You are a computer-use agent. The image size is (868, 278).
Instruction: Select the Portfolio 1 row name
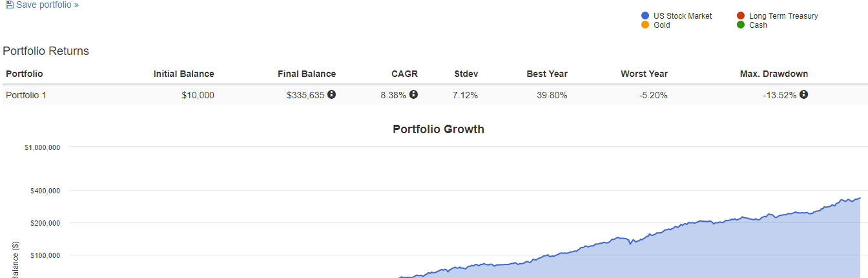26,95
